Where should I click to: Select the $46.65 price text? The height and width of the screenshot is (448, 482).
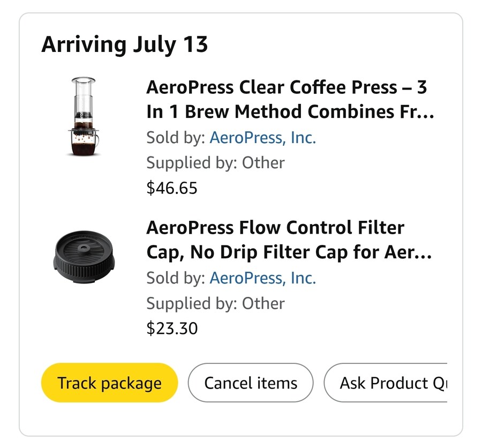(172, 188)
